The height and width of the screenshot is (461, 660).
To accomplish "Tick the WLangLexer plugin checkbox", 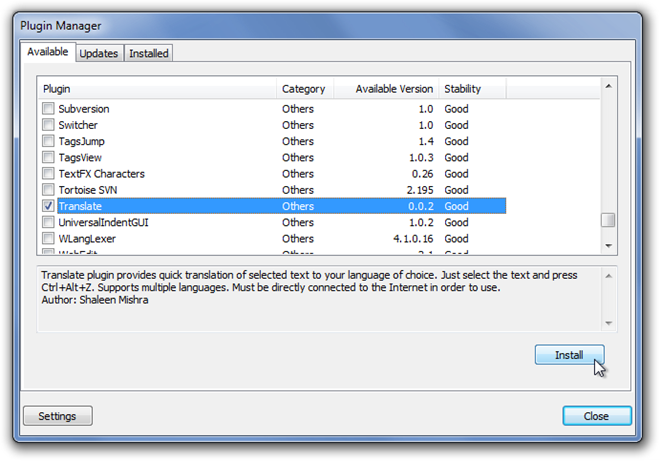I will [48, 238].
